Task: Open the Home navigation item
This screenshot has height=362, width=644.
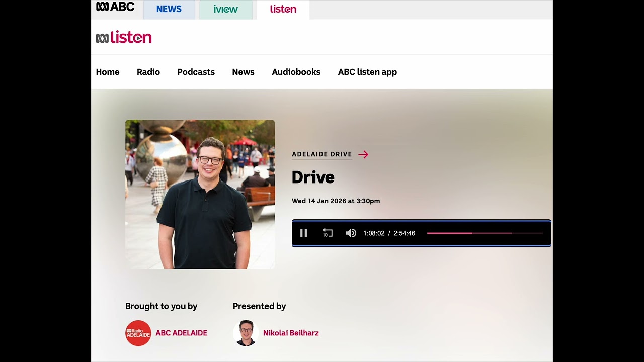Action: coord(108,72)
